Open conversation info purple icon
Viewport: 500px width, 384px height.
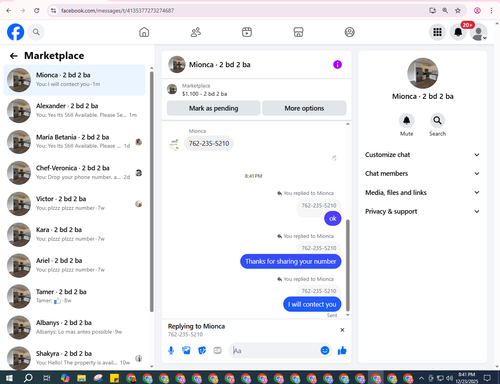coord(337,65)
